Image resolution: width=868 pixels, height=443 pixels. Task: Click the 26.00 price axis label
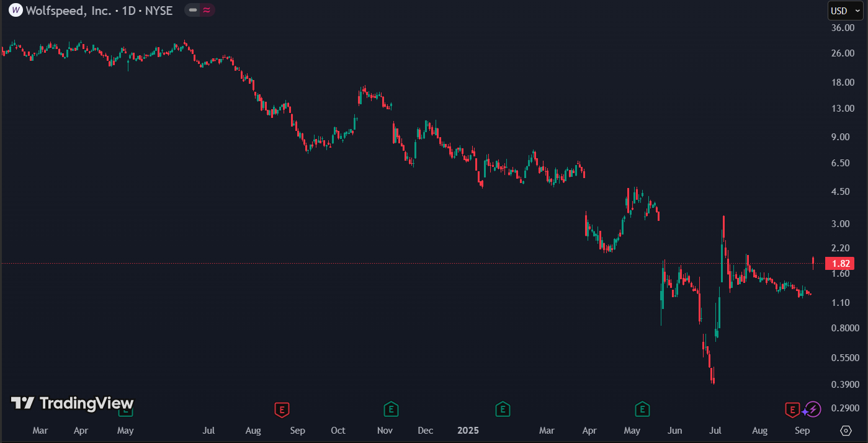(843, 53)
